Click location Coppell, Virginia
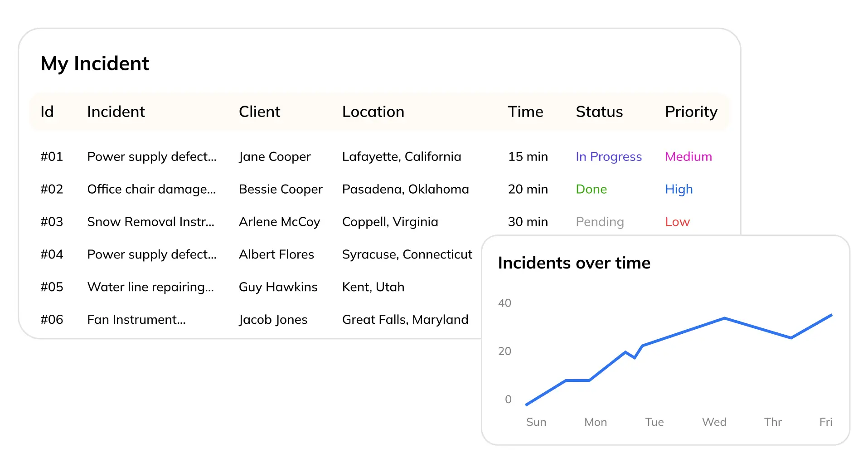 [x=390, y=222]
